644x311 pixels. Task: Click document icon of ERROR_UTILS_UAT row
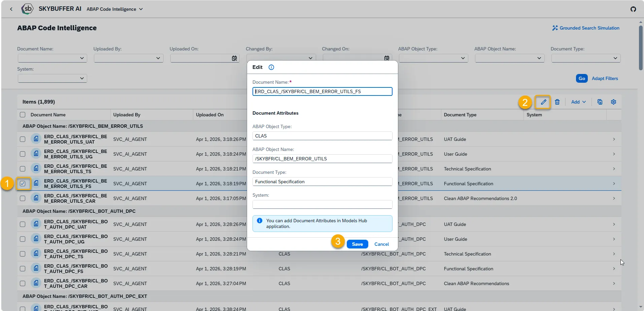point(36,139)
